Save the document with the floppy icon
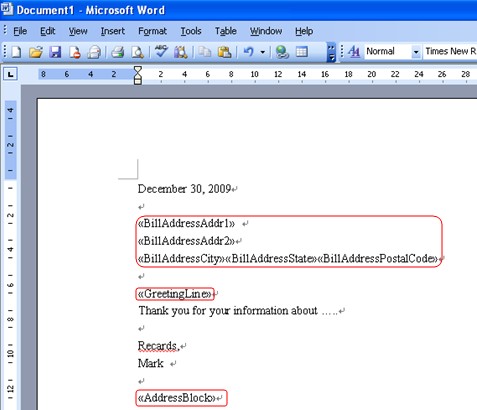 [x=55, y=52]
